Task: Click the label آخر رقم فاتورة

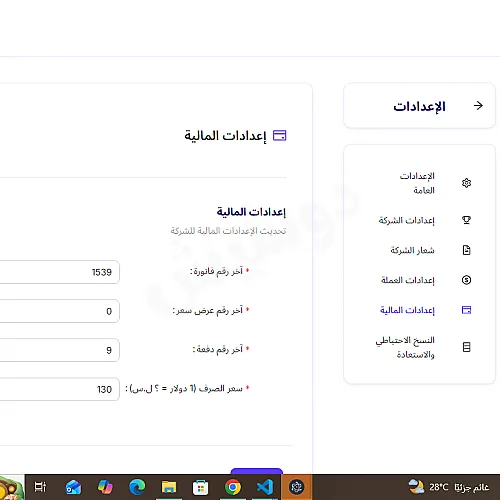Action: (216, 271)
